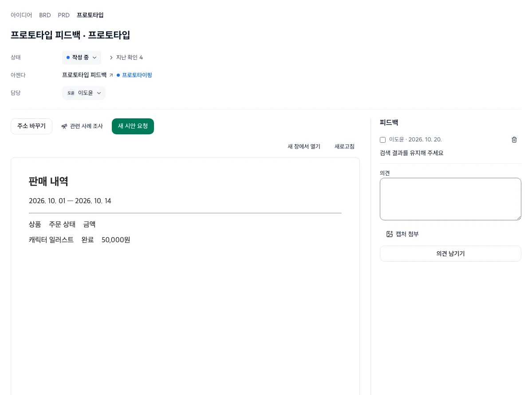Screen dimensions: 532x395
Task: Expand the 지난 확인 4 section
Action: 126,58
